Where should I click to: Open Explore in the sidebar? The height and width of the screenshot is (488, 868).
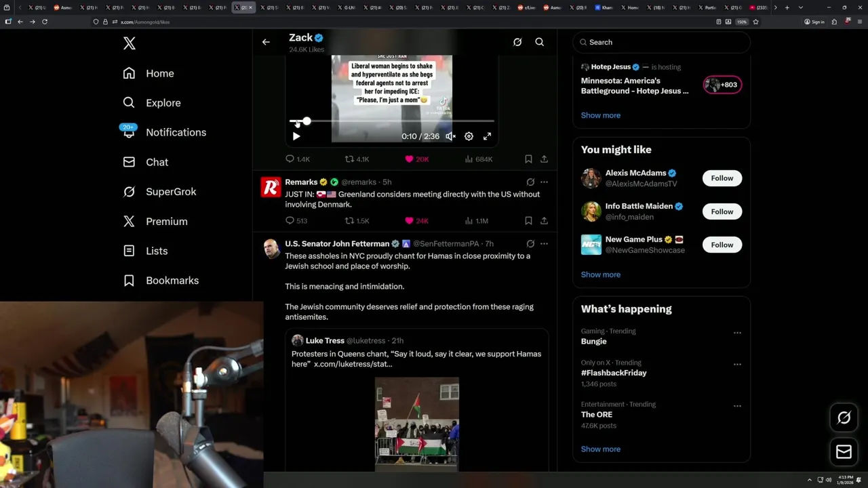pos(152,103)
